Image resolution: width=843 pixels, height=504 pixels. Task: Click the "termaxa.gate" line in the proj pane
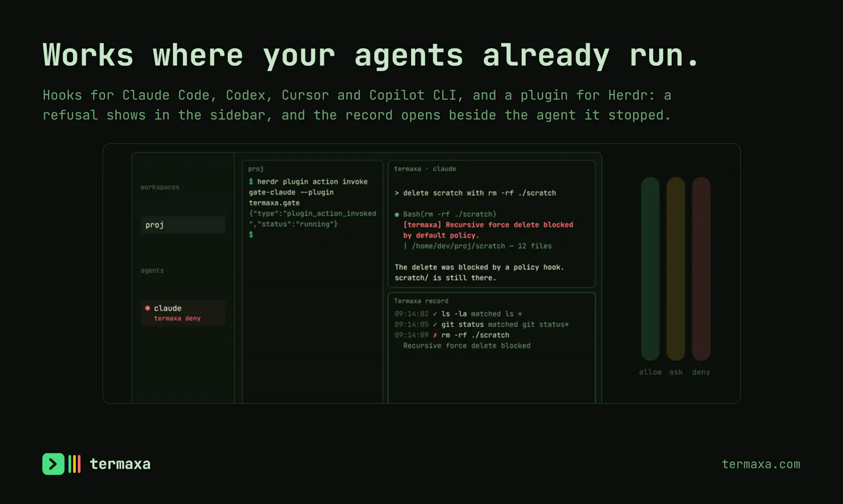pyautogui.click(x=275, y=203)
